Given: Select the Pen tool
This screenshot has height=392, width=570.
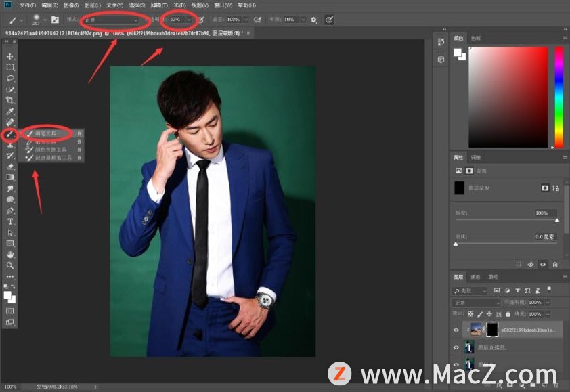Looking at the screenshot, I should [9, 211].
